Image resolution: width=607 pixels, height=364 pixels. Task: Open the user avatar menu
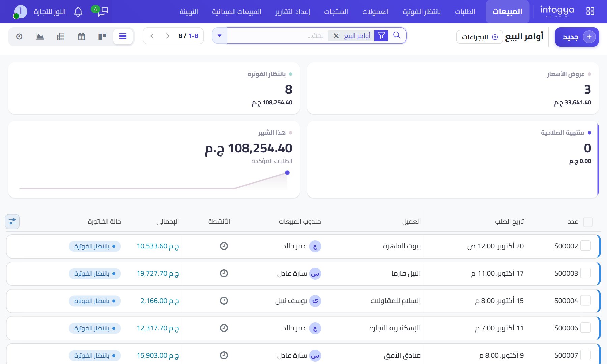coord(20,12)
